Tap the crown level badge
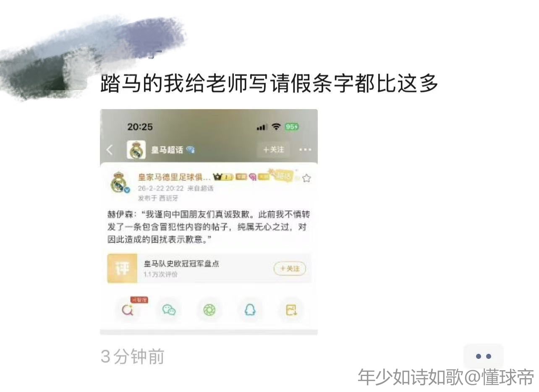Viewport: 539px width, 392px height. pos(223,177)
